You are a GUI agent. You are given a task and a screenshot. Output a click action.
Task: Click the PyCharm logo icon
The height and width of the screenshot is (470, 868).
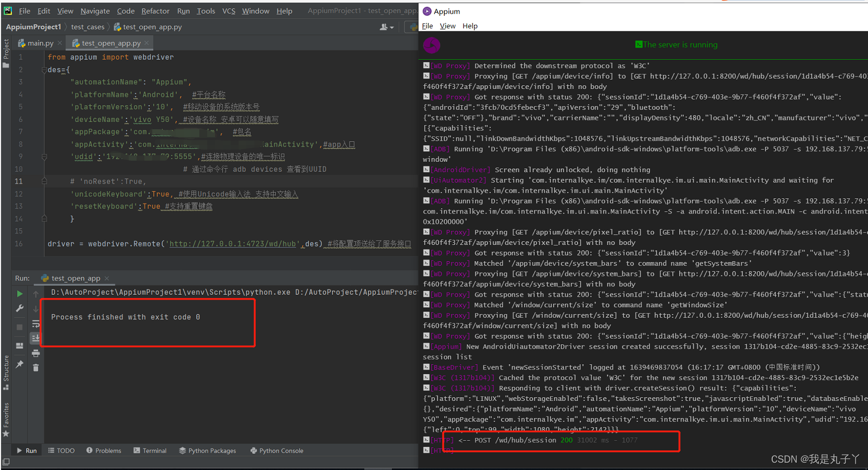(8, 10)
